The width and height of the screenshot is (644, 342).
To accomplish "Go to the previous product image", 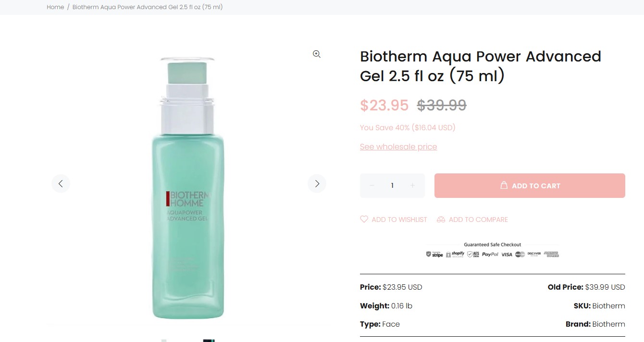I will [x=61, y=183].
